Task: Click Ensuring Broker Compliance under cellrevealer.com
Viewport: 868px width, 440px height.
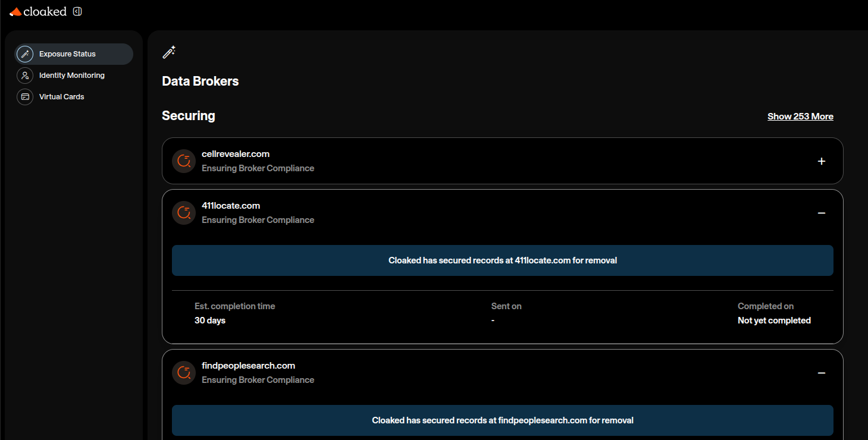Action: [258, 168]
